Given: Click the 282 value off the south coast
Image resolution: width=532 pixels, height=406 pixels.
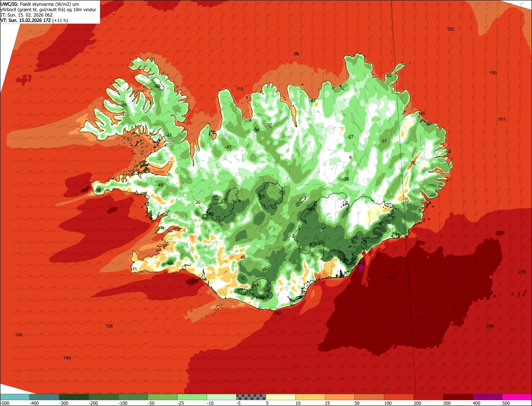Looking at the screenshot, I should pos(278,313).
